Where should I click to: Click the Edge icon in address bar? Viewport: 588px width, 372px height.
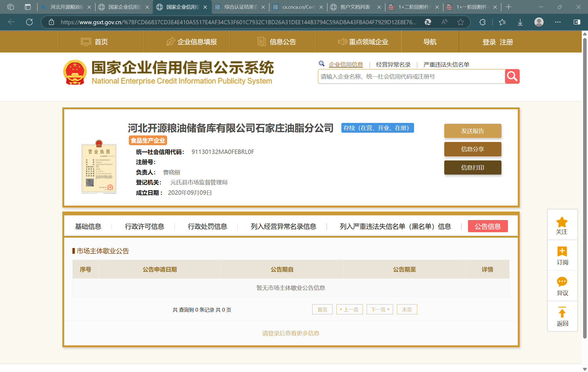coord(428,22)
